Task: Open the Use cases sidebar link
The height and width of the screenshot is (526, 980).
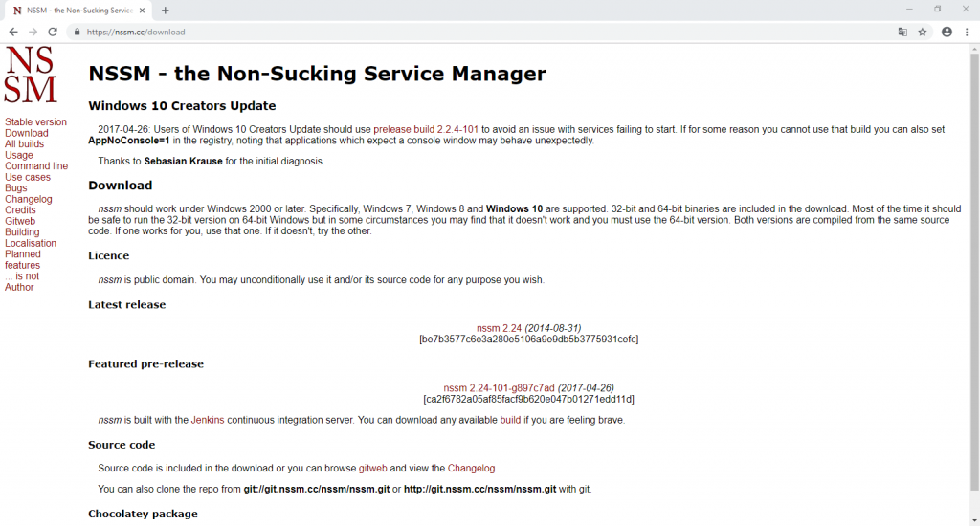Action: coord(28,177)
